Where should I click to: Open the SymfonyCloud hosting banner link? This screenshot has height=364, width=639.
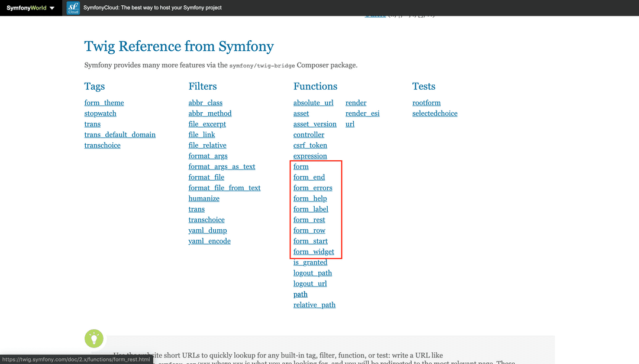(151, 8)
